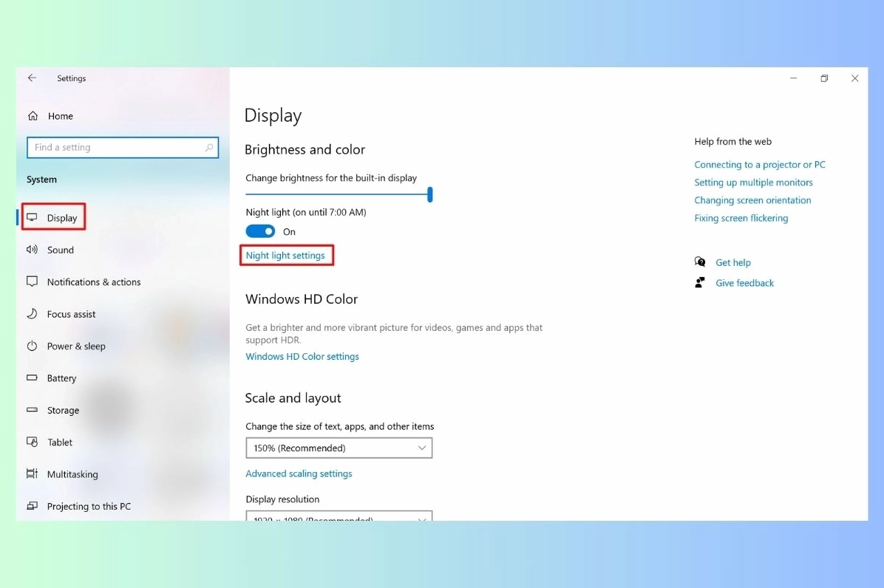
Task: Click the Storage drive icon
Action: pos(32,410)
